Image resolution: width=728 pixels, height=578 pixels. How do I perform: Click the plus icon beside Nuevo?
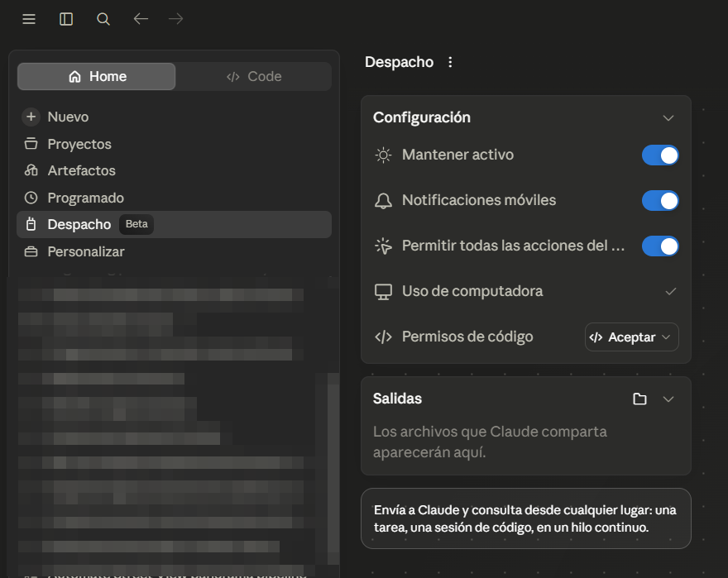click(x=31, y=117)
